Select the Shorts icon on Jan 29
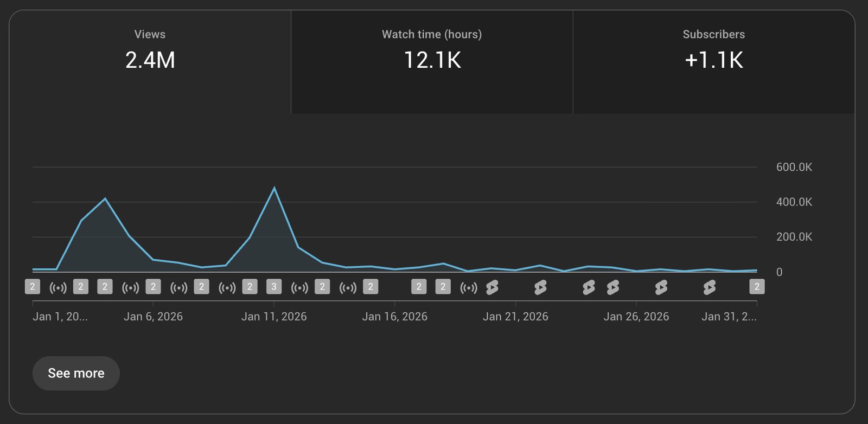This screenshot has width=868, height=424. coord(710,287)
